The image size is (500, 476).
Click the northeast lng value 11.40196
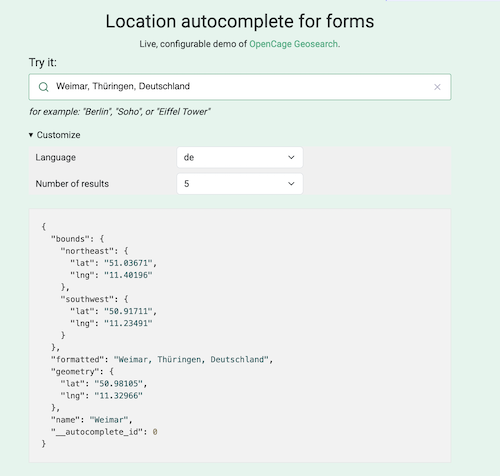[128, 275]
